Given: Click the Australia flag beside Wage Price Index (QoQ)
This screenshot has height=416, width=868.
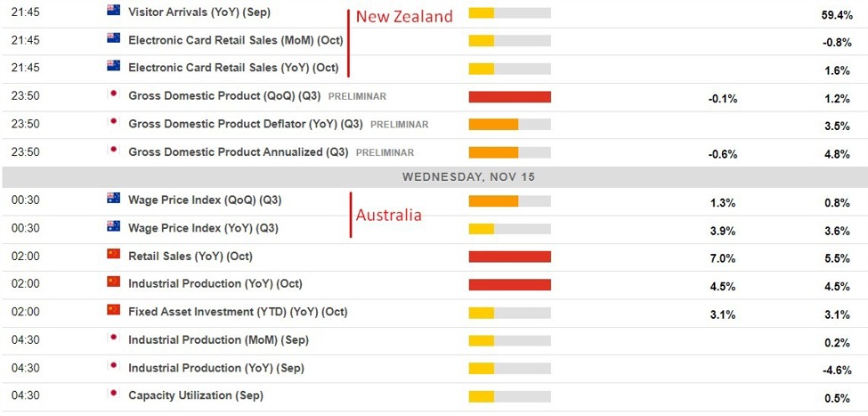Looking at the screenshot, I should point(113,198).
